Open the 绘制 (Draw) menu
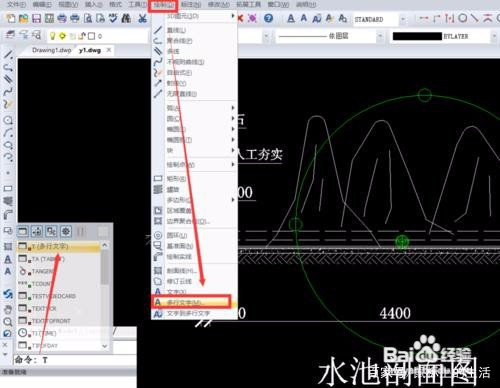The width and height of the screenshot is (500, 388). tap(163, 5)
